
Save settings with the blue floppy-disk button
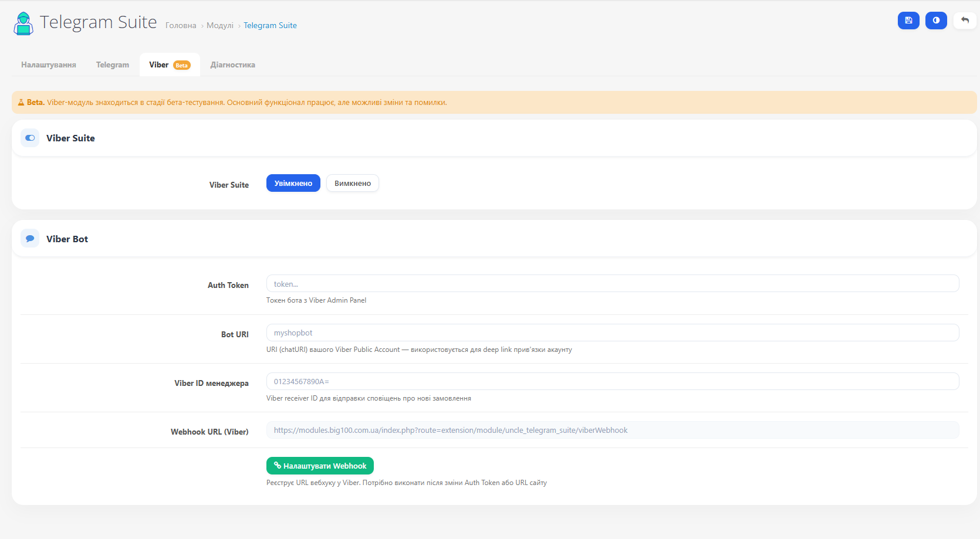pyautogui.click(x=908, y=21)
